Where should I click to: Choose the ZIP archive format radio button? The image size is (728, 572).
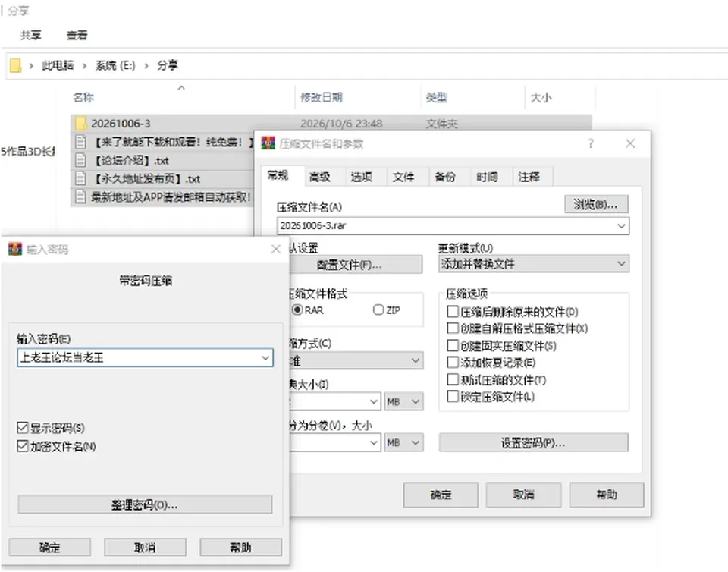378,310
